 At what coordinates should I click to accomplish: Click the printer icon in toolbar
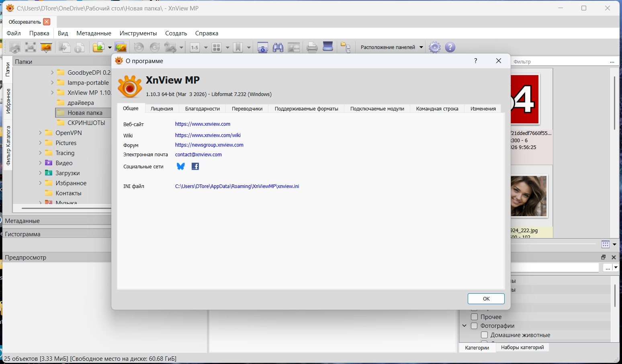[312, 47]
